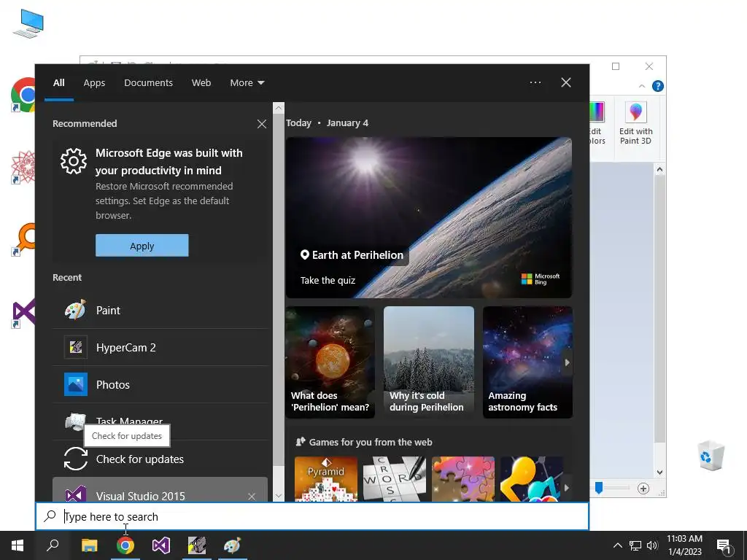The image size is (747, 560).
Task: Open Paint from the Recent list
Action: 160,311
